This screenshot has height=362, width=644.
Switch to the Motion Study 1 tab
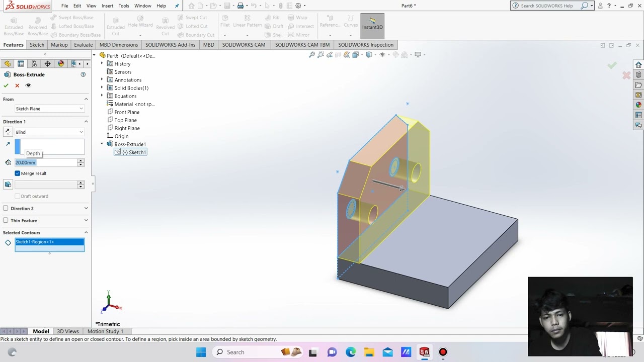click(105, 331)
